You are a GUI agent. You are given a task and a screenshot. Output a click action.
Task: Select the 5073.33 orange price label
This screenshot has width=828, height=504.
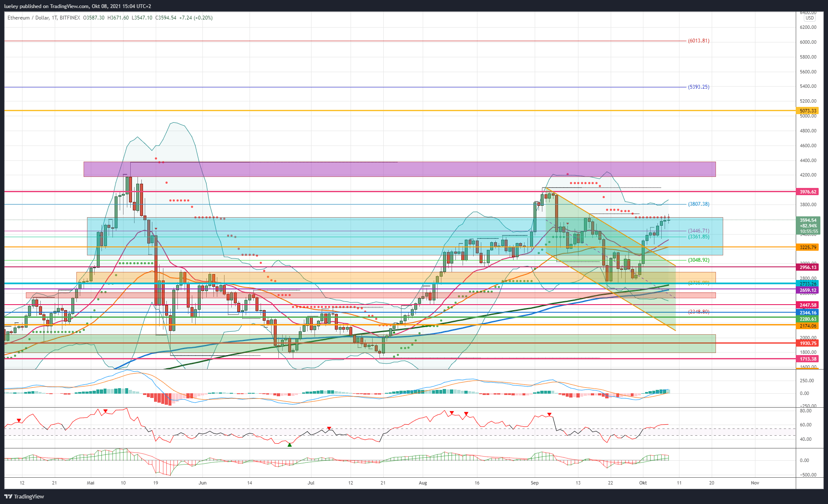pos(808,111)
